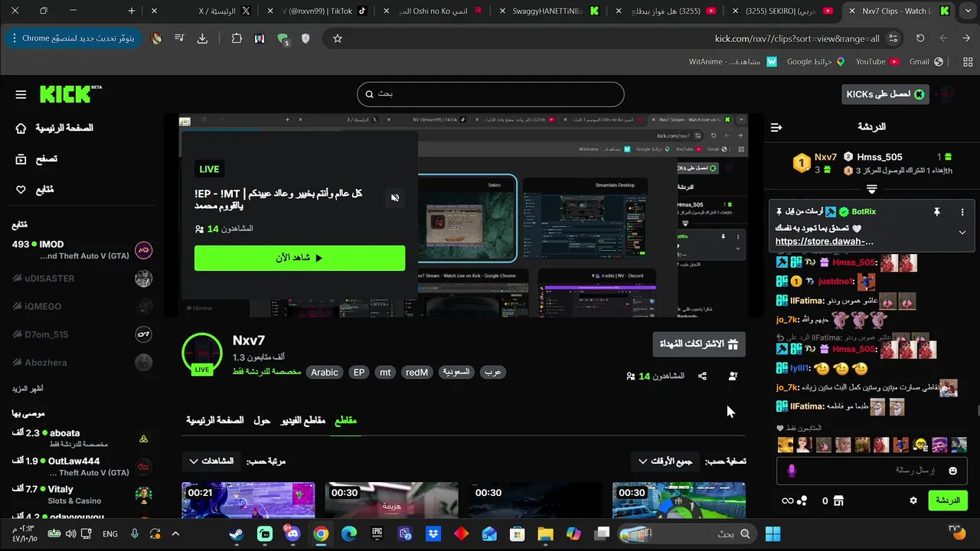Image resolution: width=980 pixels, height=551 pixels.
Task: Open the Chrome extensions puzzle icon
Action: (x=237, y=38)
